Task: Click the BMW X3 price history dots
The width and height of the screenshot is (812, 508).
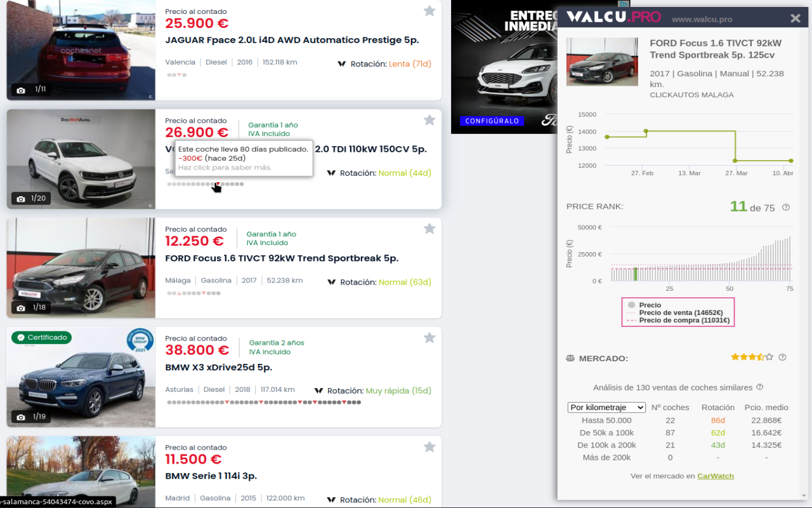Action: 264,403
